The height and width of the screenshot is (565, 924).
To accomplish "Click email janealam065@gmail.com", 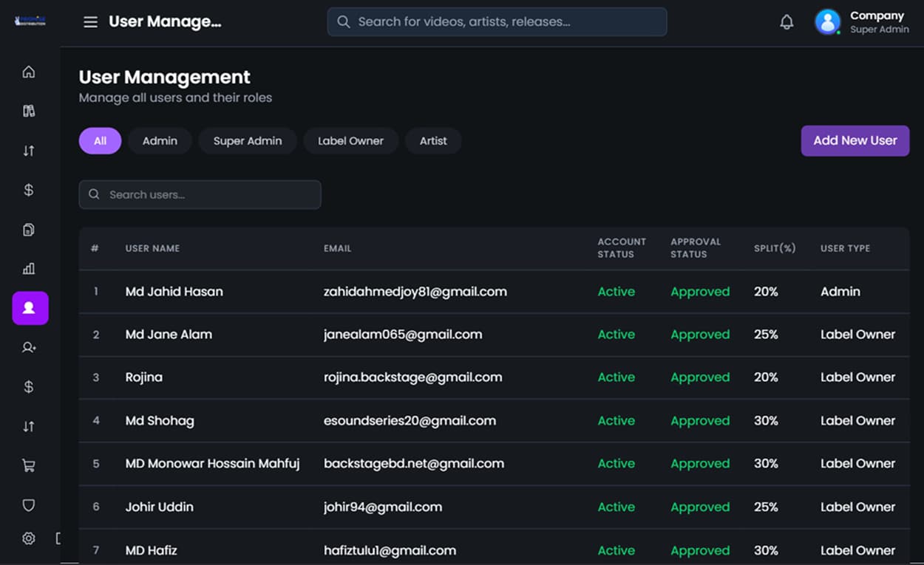I will (x=403, y=335).
